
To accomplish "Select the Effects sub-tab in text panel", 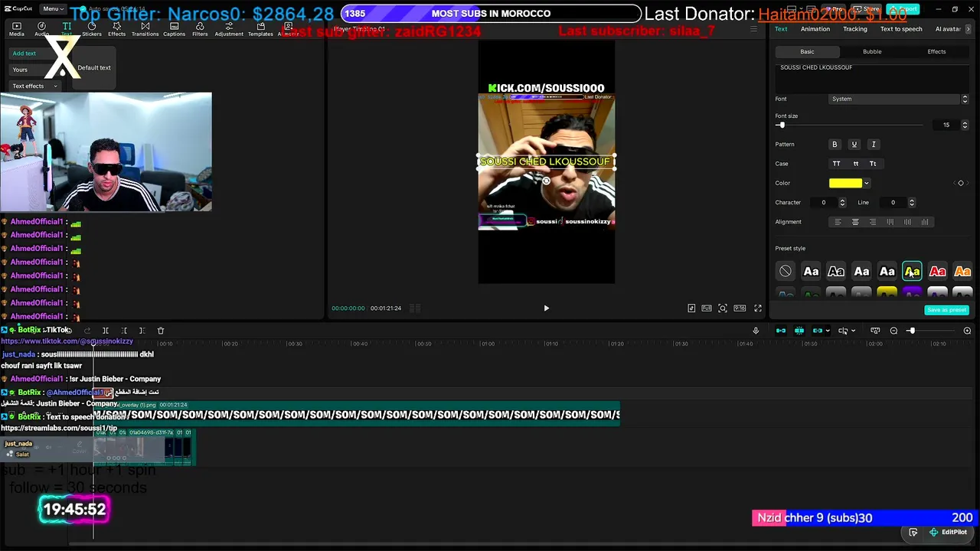I will (936, 52).
